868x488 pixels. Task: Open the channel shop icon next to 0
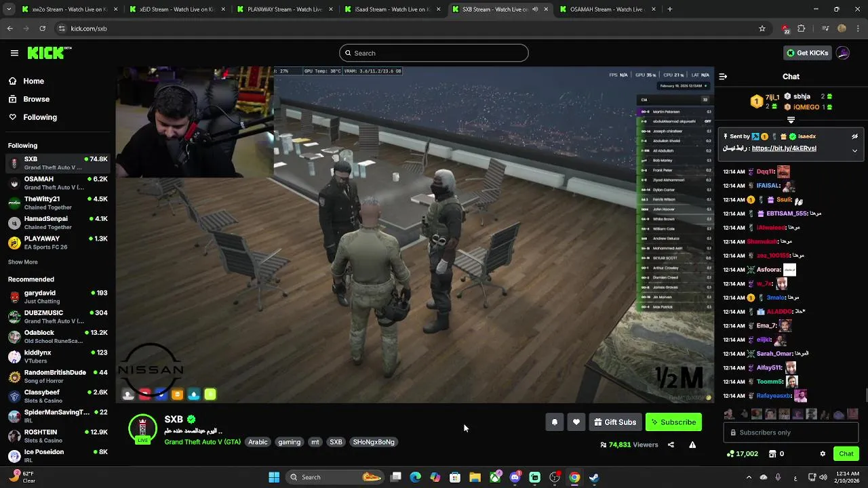pos(772,453)
